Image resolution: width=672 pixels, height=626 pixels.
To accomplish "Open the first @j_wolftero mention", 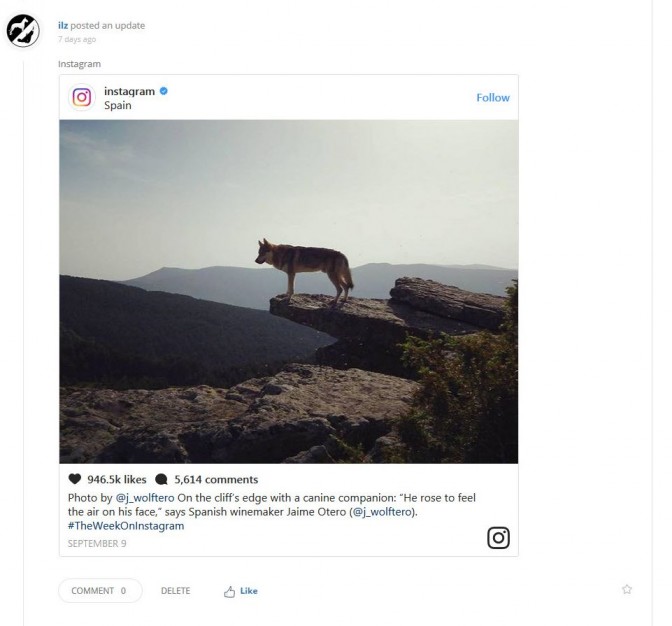I will tap(144, 496).
